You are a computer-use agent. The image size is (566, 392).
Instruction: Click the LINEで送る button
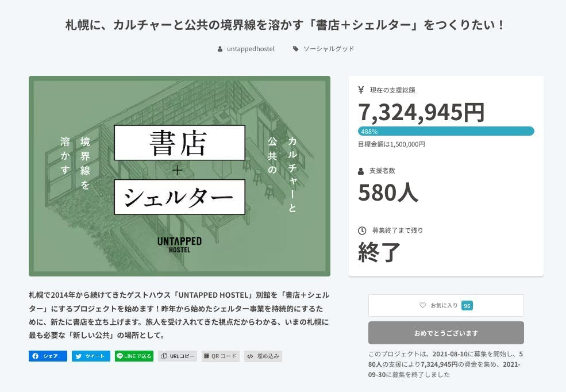(134, 356)
